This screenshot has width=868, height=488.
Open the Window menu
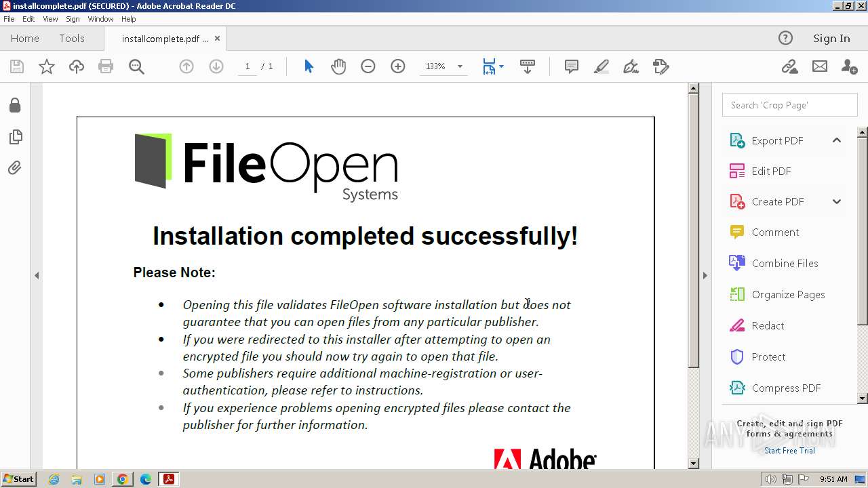tap(100, 19)
